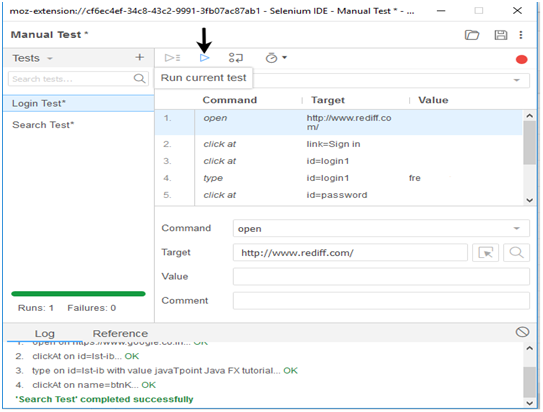Switch to the Log tab
The height and width of the screenshot is (412, 543).
click(44, 334)
